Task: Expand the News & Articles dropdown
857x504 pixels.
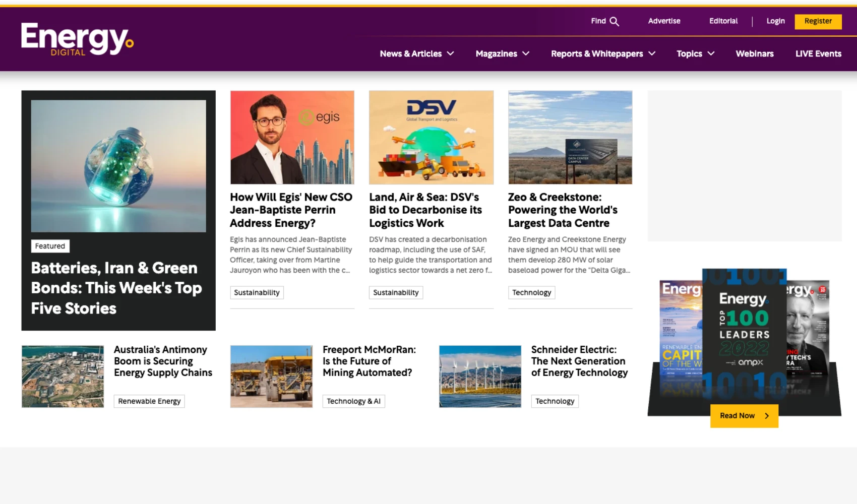Action: tap(416, 53)
